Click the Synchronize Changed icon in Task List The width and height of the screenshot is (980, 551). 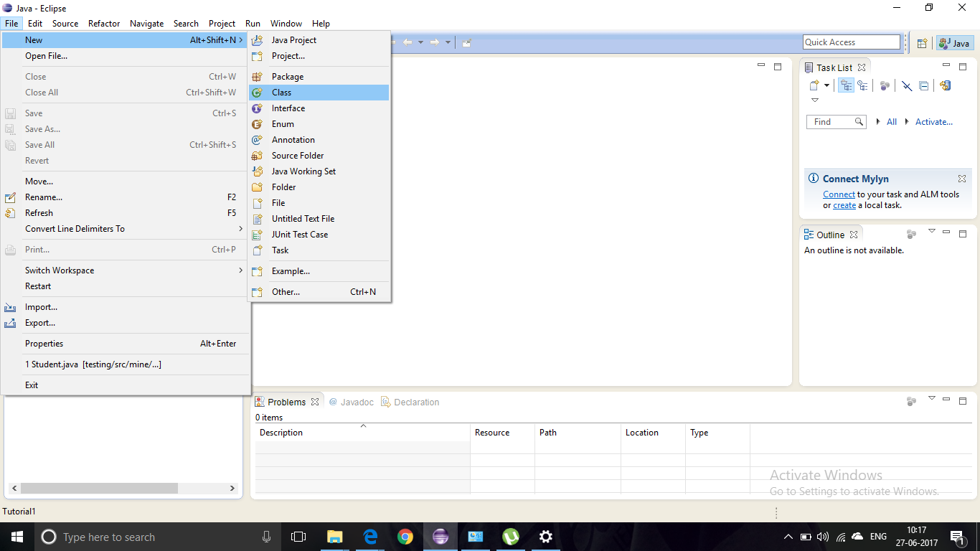(945, 85)
